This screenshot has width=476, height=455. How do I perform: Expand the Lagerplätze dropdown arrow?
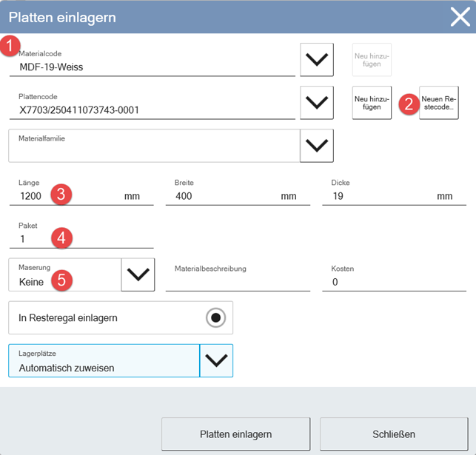coord(216,360)
